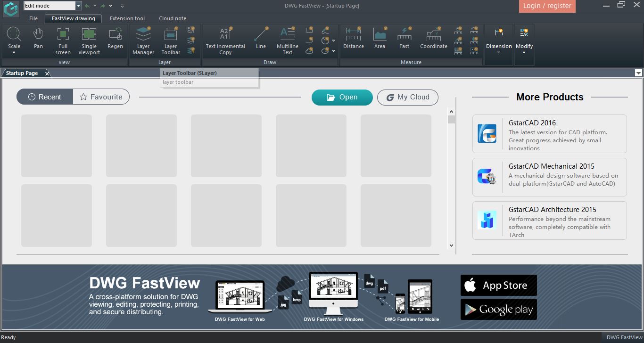Close the Startup Page tab
The image size is (644, 343).
(47, 73)
